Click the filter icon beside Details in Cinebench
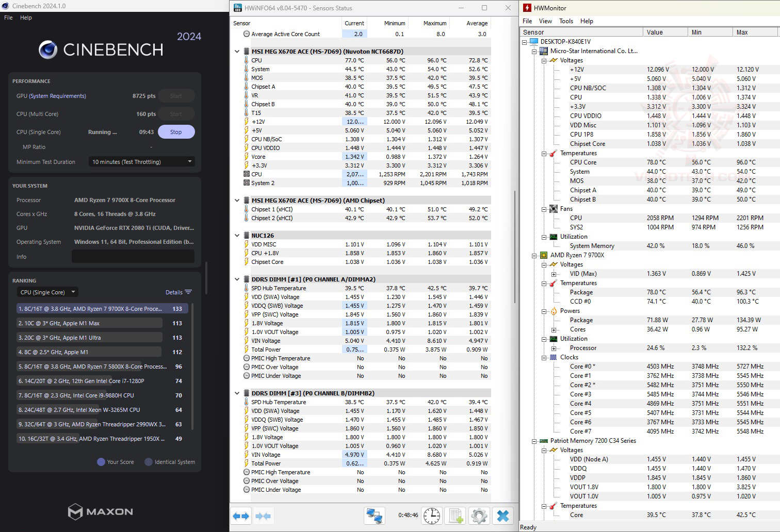780x532 pixels. (x=188, y=292)
